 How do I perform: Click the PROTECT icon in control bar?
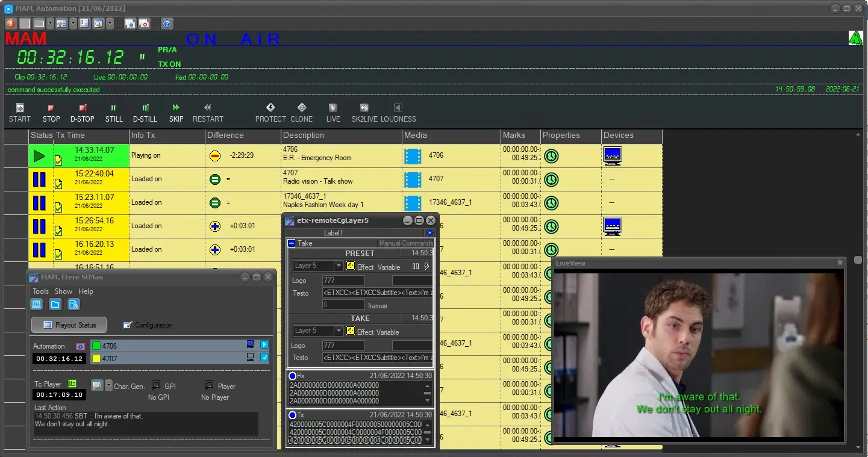coord(270,108)
